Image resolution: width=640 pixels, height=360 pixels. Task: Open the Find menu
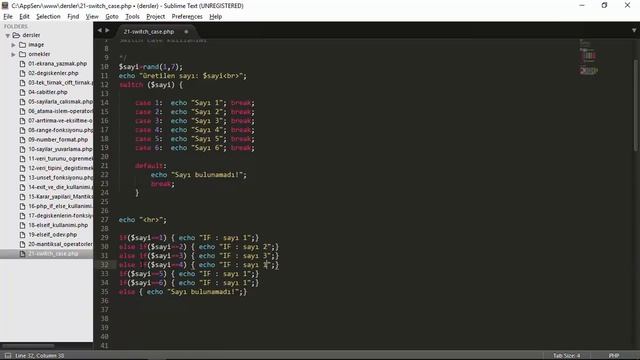pyautogui.click(x=73, y=17)
